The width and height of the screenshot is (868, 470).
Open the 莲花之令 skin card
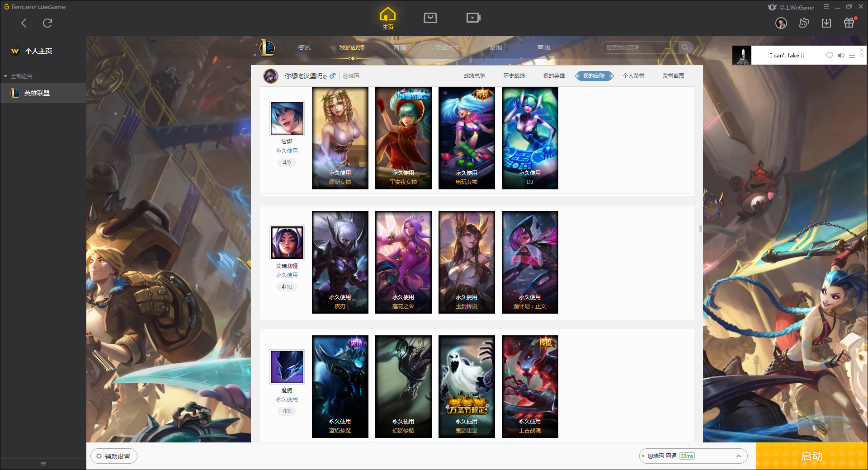click(403, 263)
